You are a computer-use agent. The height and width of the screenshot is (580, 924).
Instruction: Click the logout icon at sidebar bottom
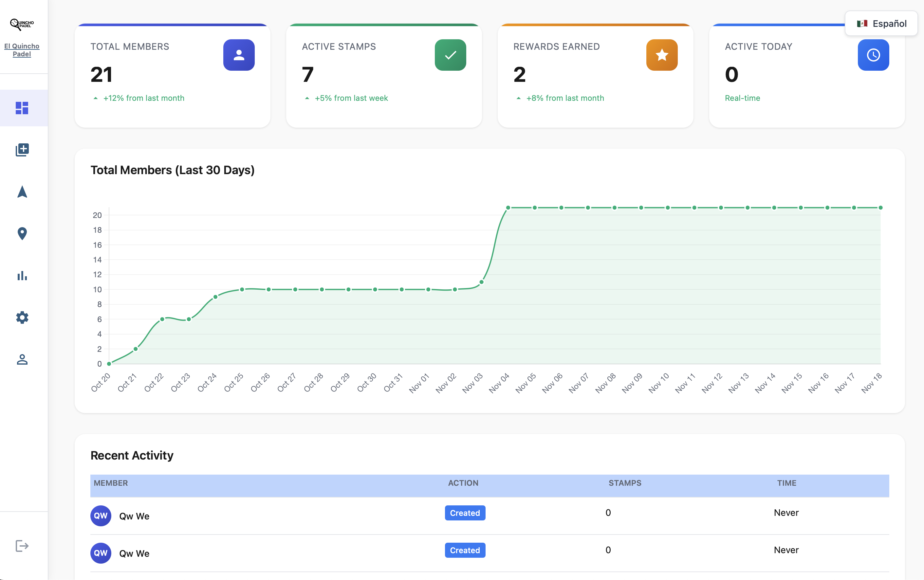tap(22, 546)
